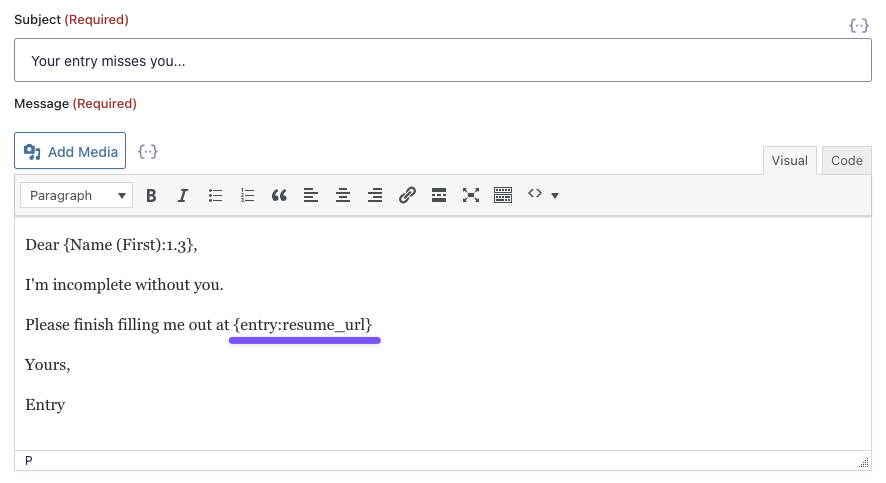The height and width of the screenshot is (483, 886).
Task: Open merge tags beside Add Media
Action: coord(148,152)
